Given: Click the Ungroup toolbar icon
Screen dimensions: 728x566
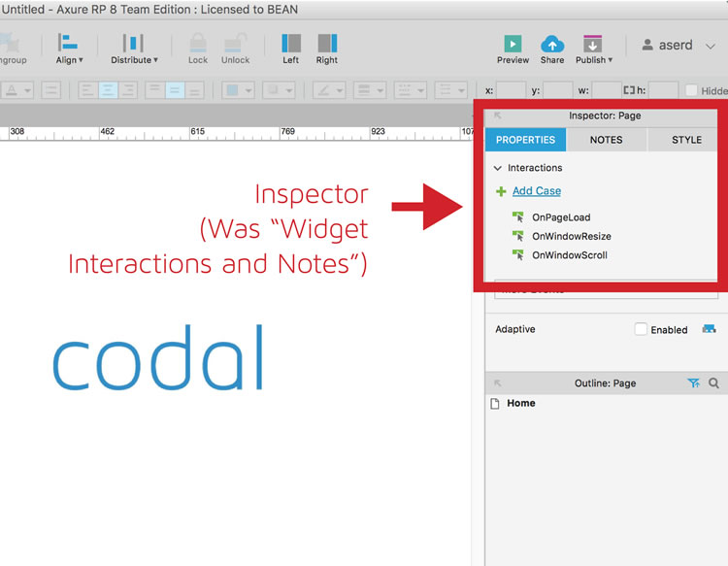Looking at the screenshot, I should 12,49.
